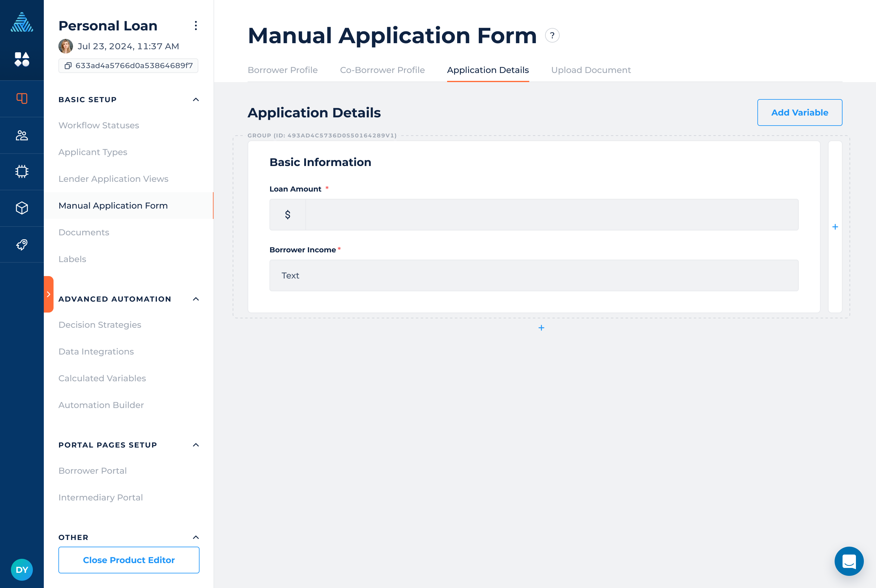
Task: Open the cube products icon in sidebar
Action: tap(22, 208)
